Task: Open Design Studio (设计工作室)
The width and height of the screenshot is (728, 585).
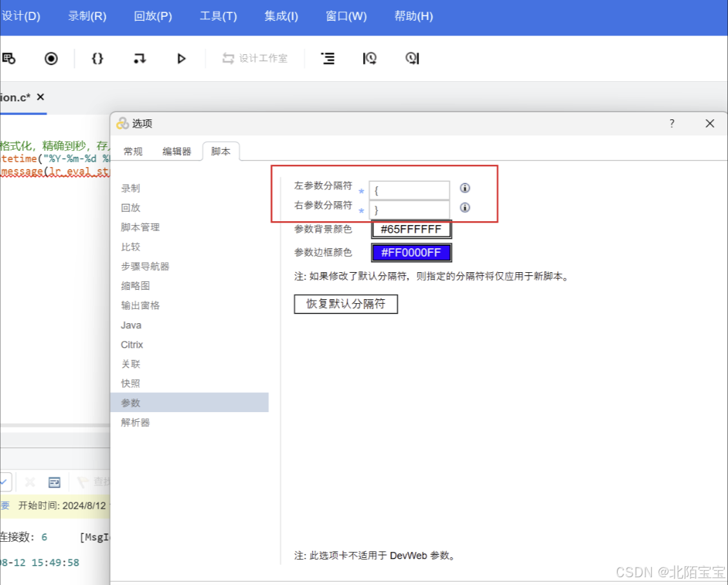Action: pos(255,59)
